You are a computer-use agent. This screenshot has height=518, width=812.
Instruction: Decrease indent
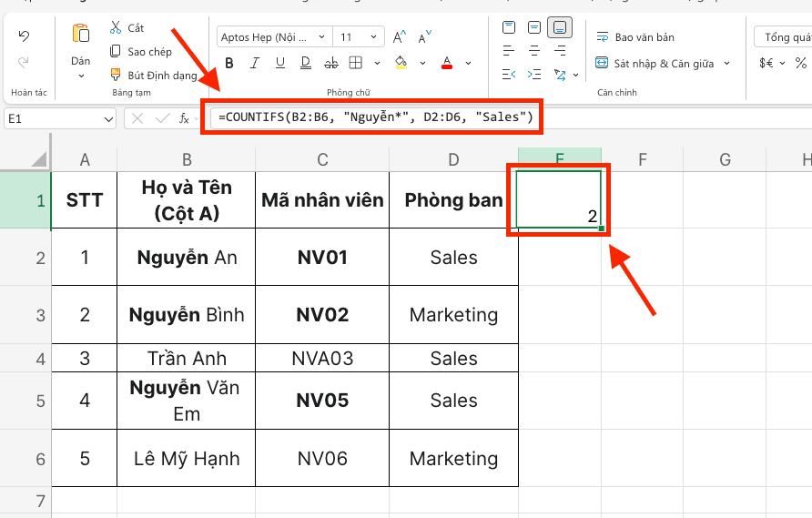pyautogui.click(x=509, y=75)
